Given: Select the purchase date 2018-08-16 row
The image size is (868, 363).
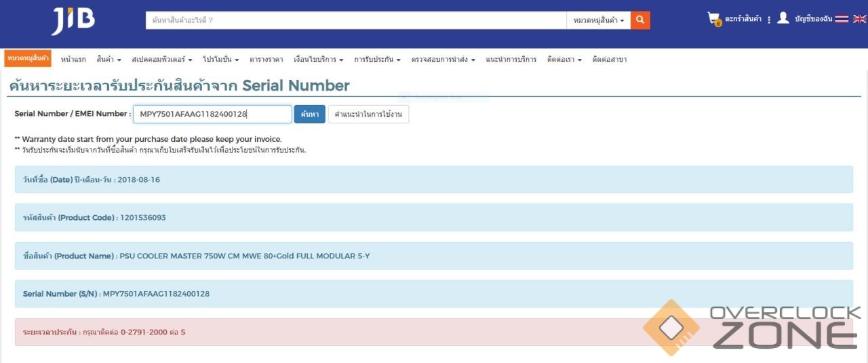Looking at the screenshot, I should coord(434,180).
